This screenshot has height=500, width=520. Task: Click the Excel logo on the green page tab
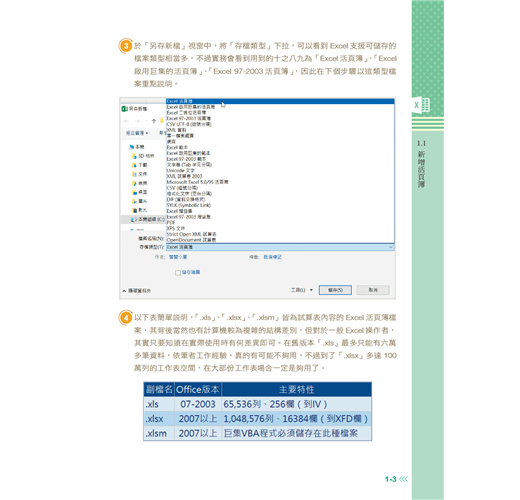coord(421,105)
